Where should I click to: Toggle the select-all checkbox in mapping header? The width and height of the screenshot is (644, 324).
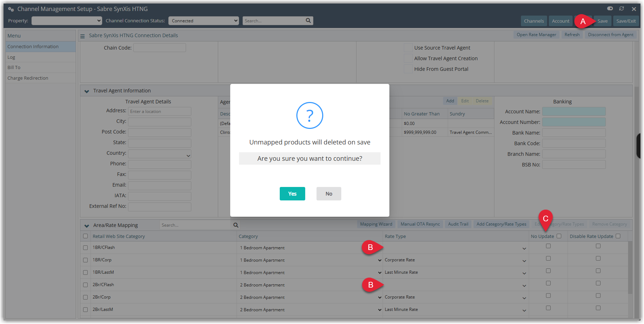point(85,236)
